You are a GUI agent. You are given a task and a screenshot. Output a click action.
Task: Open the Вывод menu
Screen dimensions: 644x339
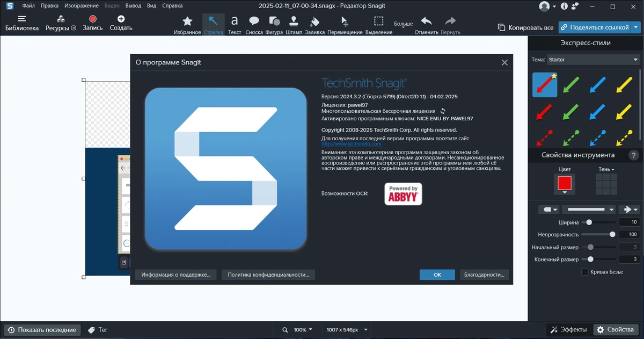(x=133, y=6)
